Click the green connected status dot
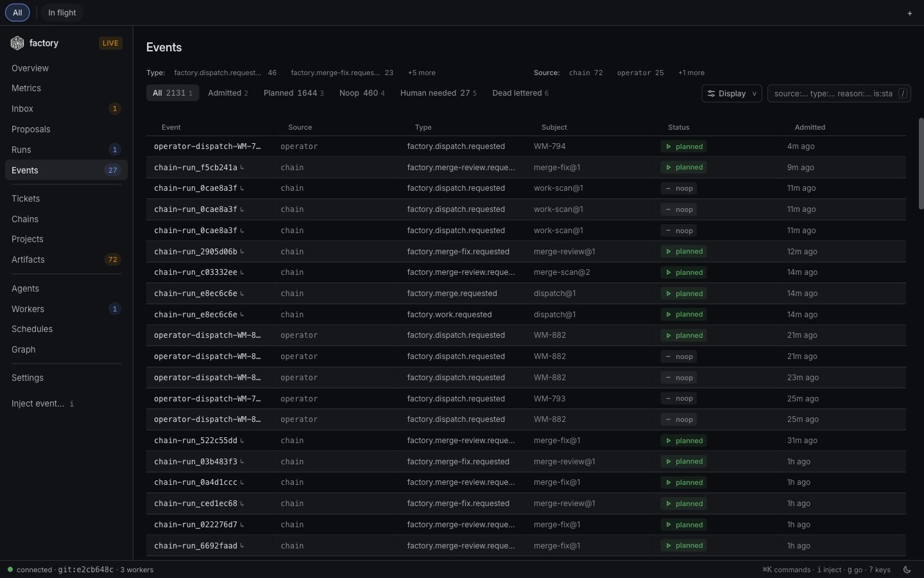 [10, 570]
